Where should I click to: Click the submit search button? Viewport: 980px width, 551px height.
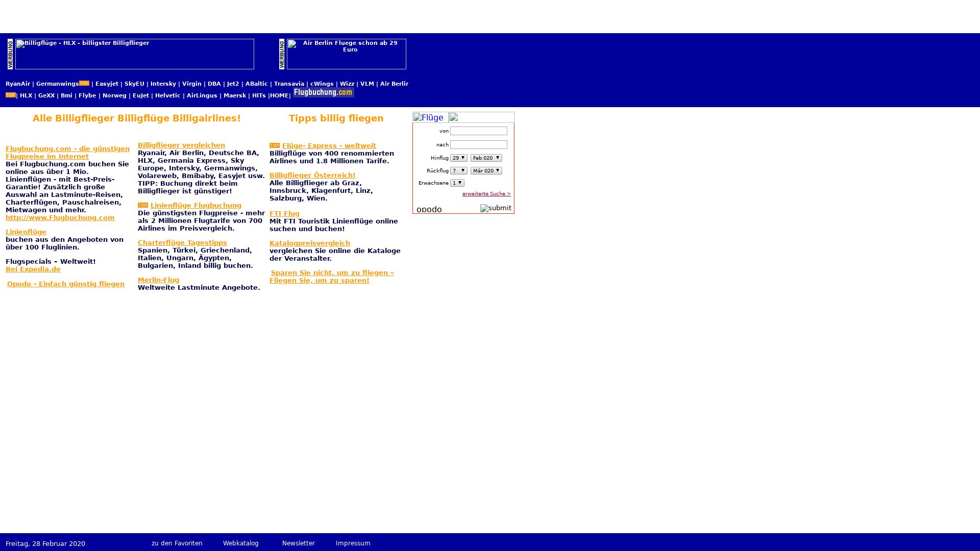coord(495,208)
